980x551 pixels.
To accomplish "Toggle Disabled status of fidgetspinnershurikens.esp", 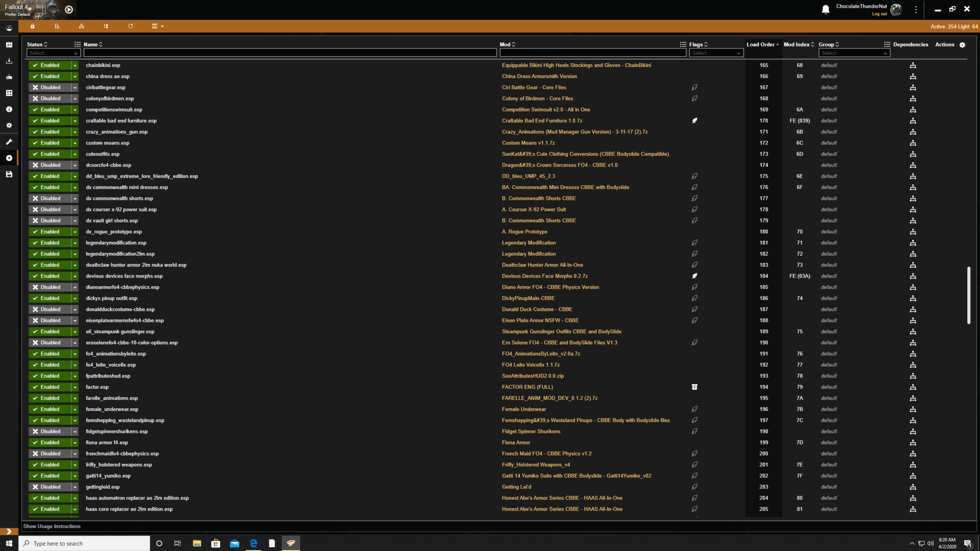I will click(50, 432).
